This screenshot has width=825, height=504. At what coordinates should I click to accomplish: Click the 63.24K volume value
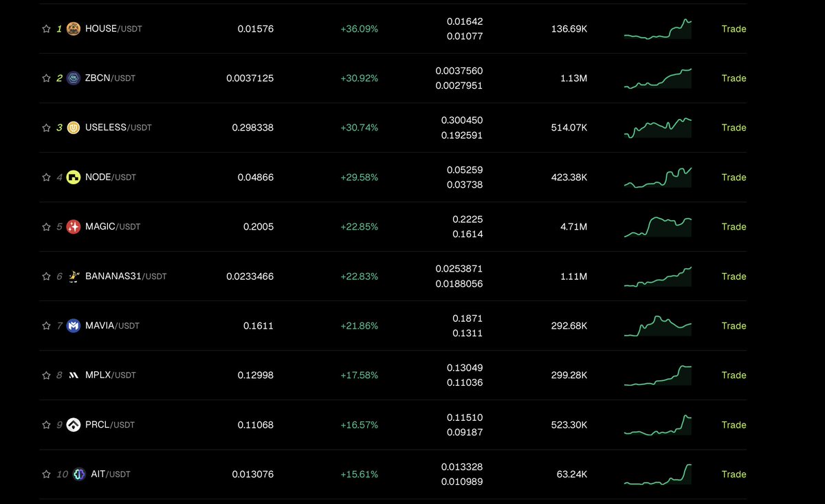point(572,474)
